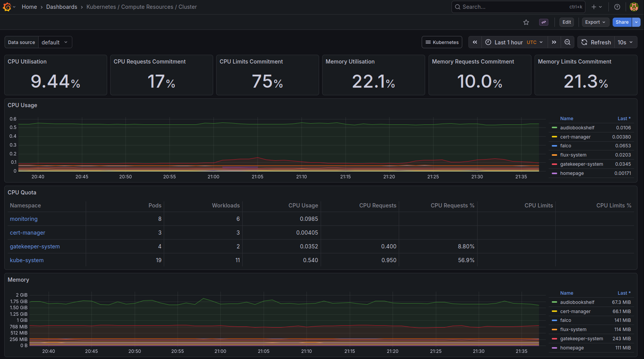Open the 10s refresh interval dropdown
644x359 pixels.
pos(626,42)
